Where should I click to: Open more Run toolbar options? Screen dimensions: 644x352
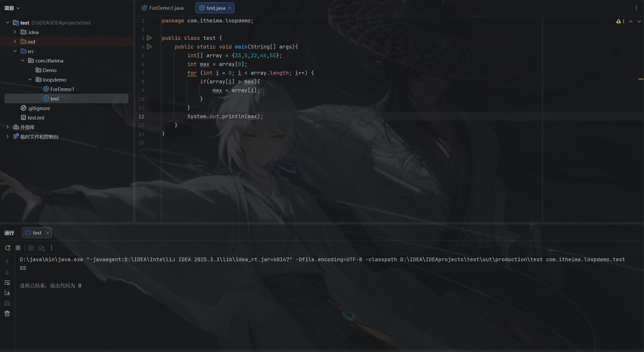pos(52,248)
